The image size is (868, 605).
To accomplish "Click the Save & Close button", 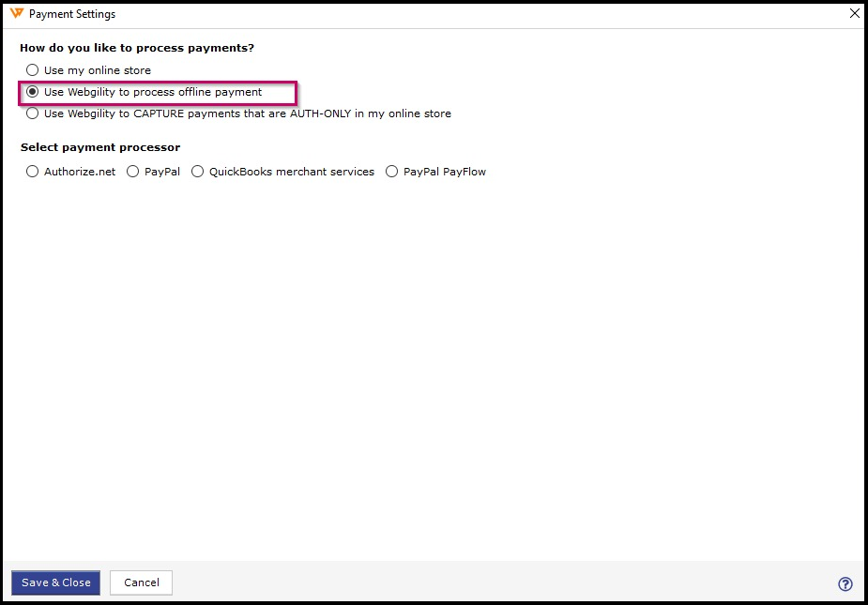I will 56,582.
